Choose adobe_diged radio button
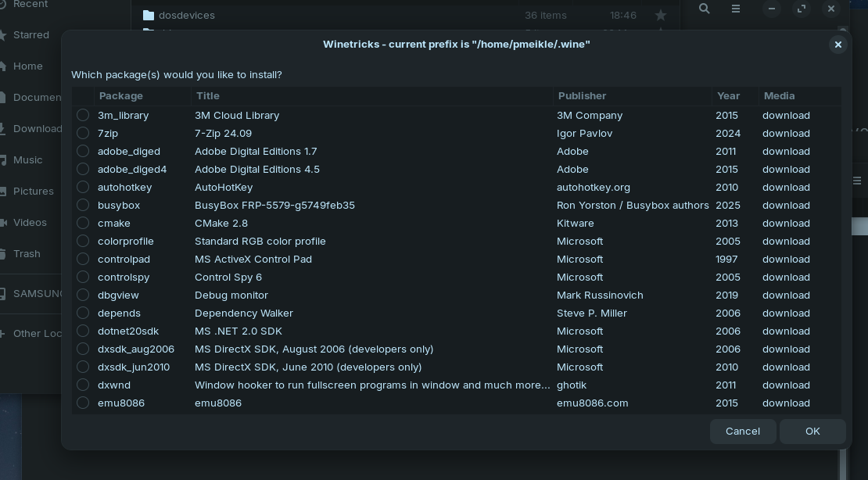Image resolution: width=868 pixels, height=480 pixels. (83, 151)
